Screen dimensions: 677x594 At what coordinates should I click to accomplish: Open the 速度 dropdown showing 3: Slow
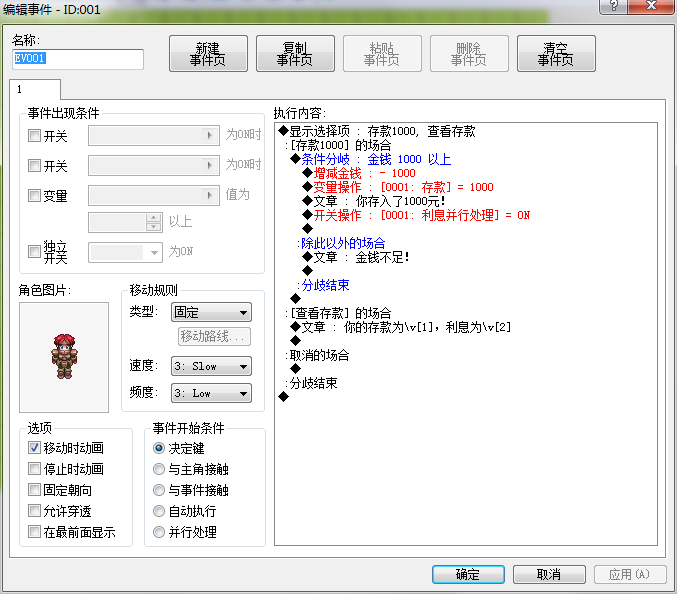point(212,366)
